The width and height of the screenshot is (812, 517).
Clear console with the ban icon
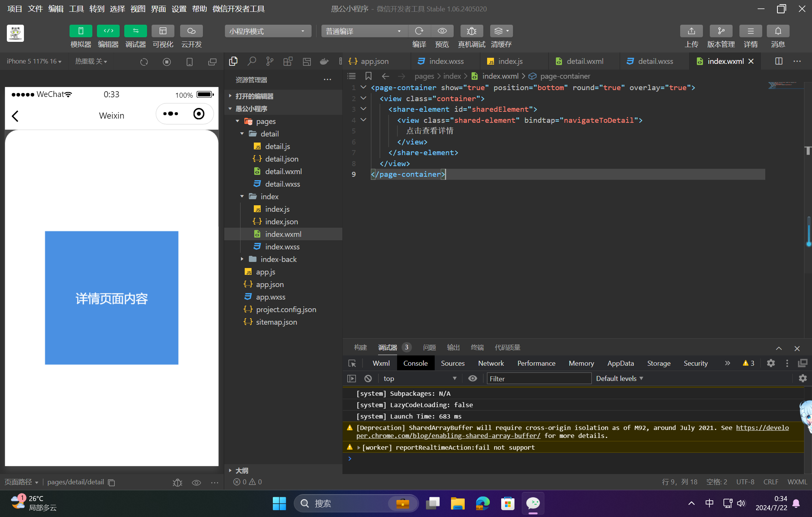[368, 379]
